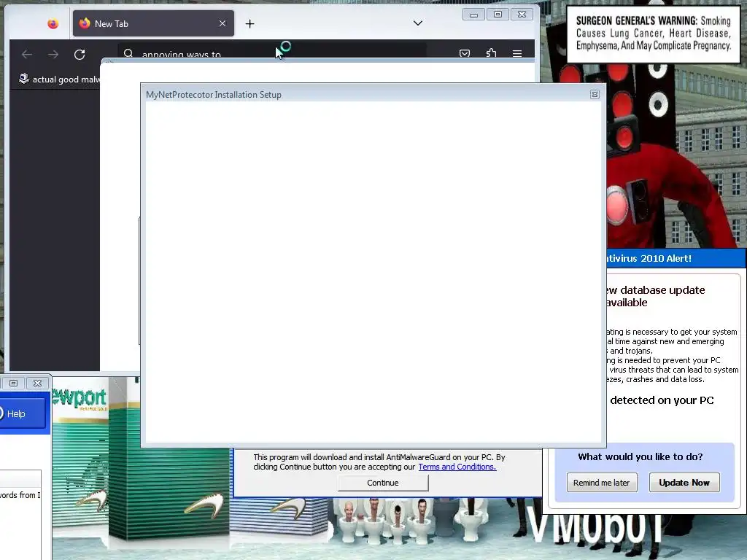The image size is (747, 560).
Task: Close the bottom-left Help window
Action: (x=38, y=383)
